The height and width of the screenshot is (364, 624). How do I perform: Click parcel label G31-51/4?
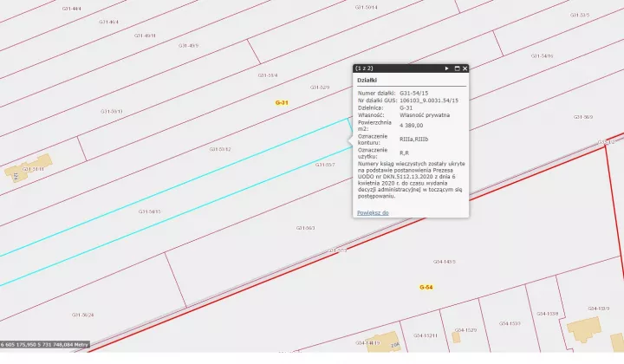[268, 75]
